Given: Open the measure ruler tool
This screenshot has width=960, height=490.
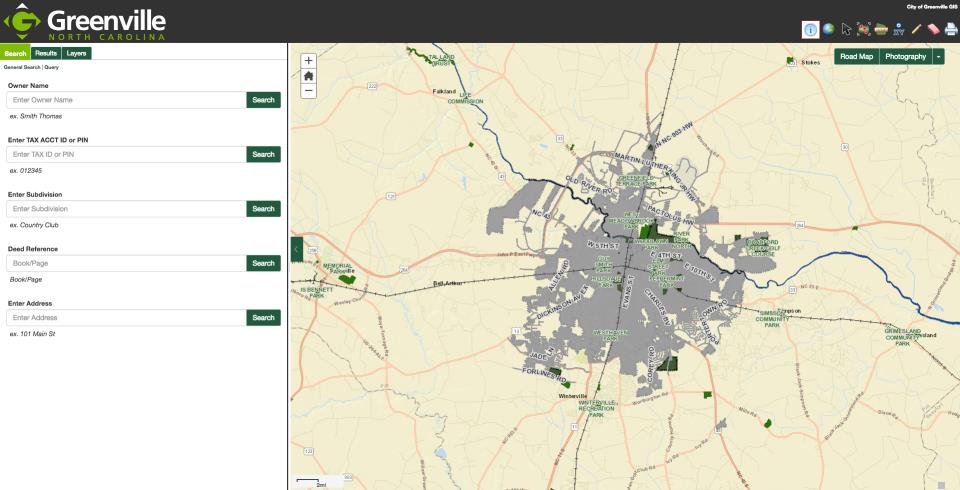Looking at the screenshot, I should click(881, 30).
